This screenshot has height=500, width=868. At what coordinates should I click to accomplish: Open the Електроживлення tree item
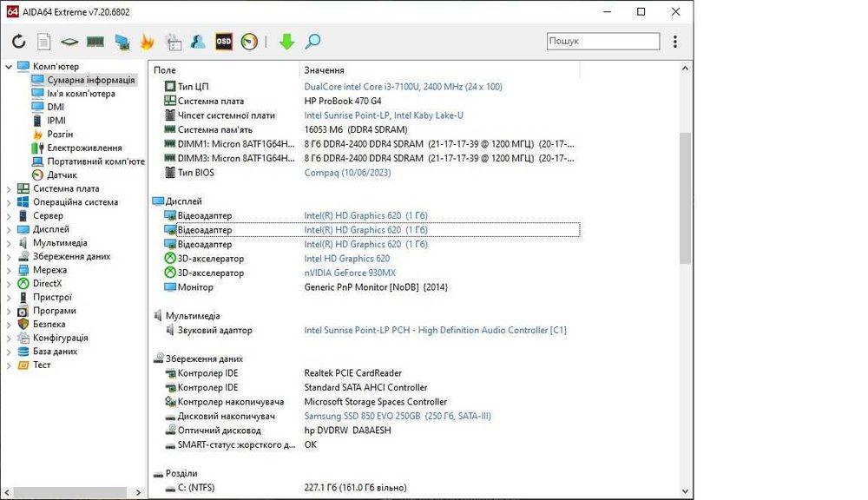point(84,148)
